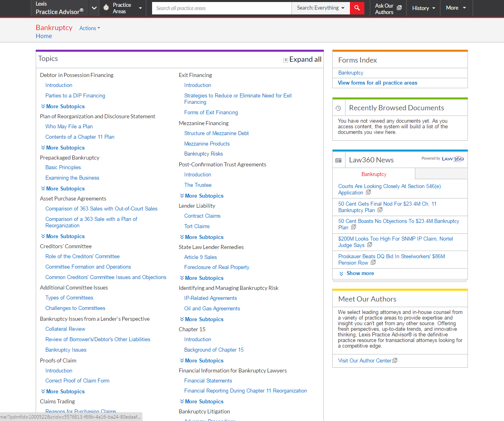
Task: Open Examining the Business subtopic
Action: pos(72,178)
